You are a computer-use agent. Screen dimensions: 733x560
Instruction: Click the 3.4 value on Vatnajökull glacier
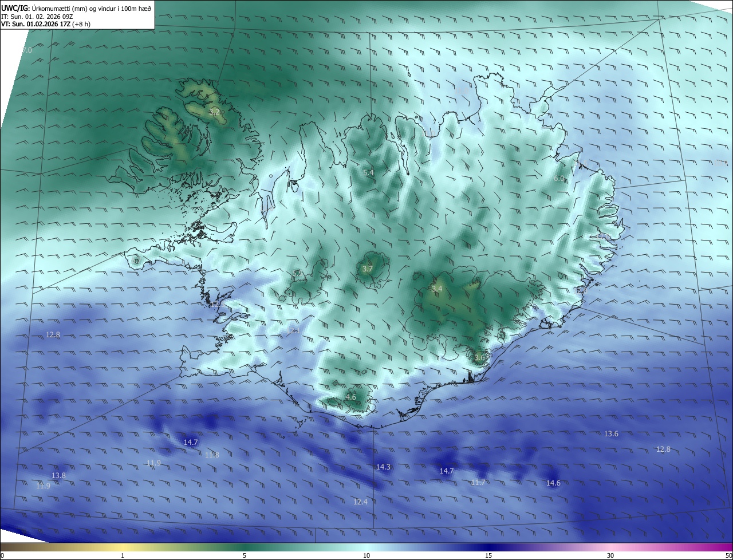tap(437, 289)
